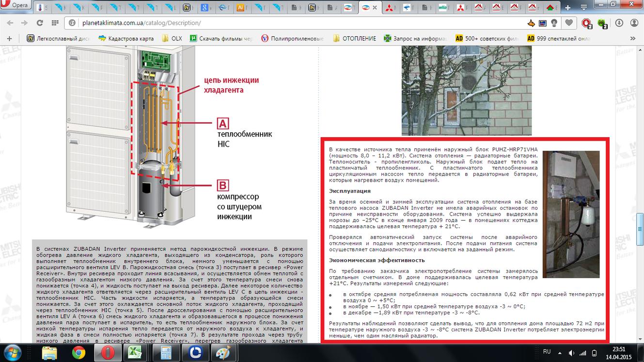644x362 pixels.
Task: Open the downloads arrow icon in toolbar
Action: click(x=619, y=23)
